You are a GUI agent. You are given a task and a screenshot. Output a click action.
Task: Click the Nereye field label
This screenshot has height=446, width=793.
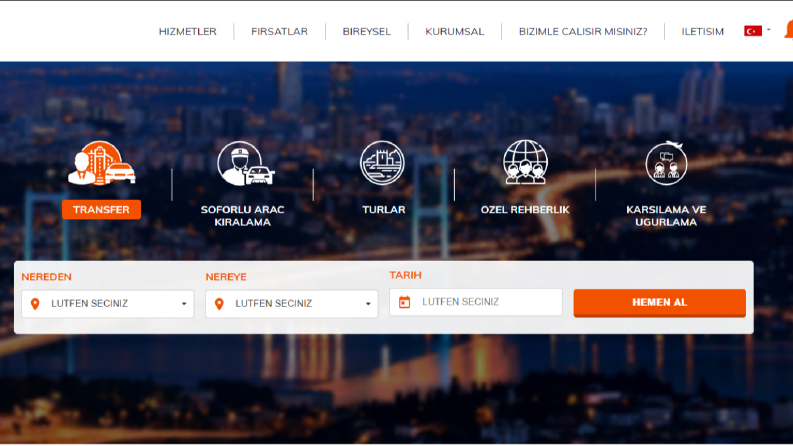coord(226,277)
